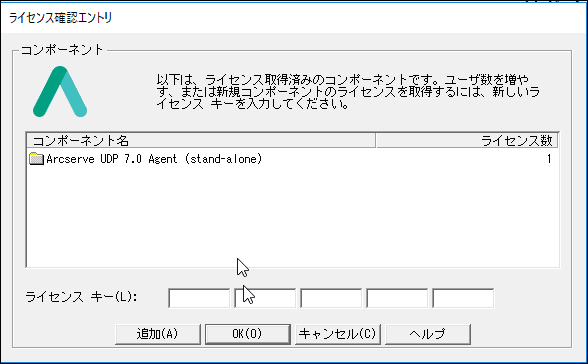Image resolution: width=588 pixels, height=364 pixels.
Task: Sort by the ライセンス数 column header
Action: click(467, 141)
